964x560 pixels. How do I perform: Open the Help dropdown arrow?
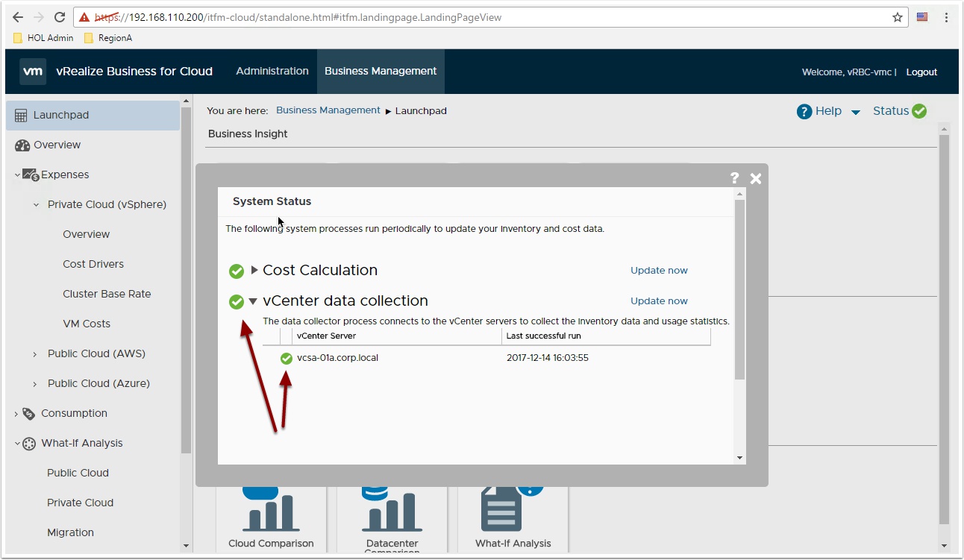click(x=856, y=112)
